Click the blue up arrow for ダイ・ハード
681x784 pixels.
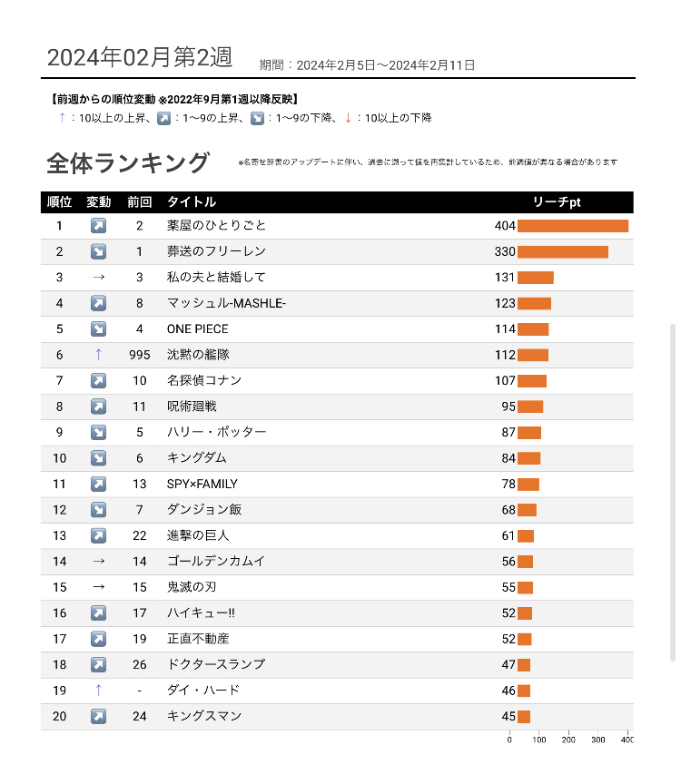point(99,691)
